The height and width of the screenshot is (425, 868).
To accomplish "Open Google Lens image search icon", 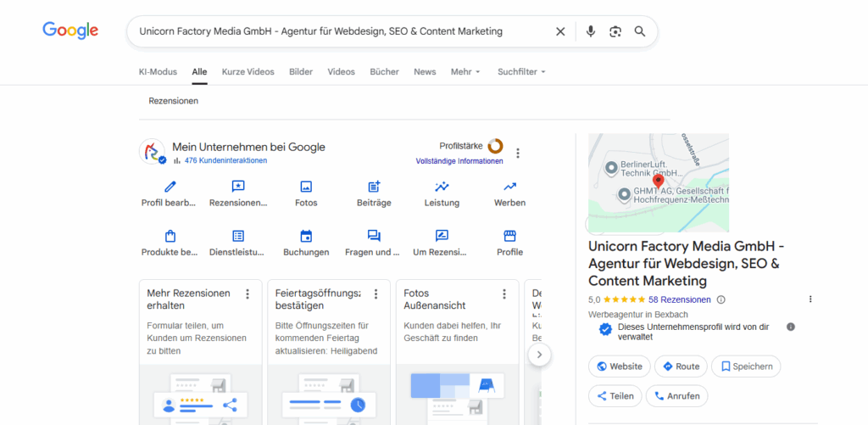I will 615,31.
